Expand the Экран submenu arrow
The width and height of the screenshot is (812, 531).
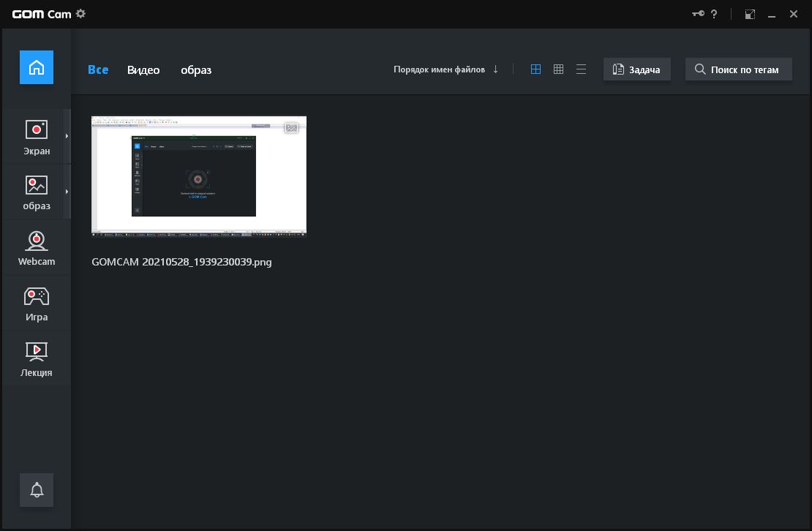[x=67, y=136]
